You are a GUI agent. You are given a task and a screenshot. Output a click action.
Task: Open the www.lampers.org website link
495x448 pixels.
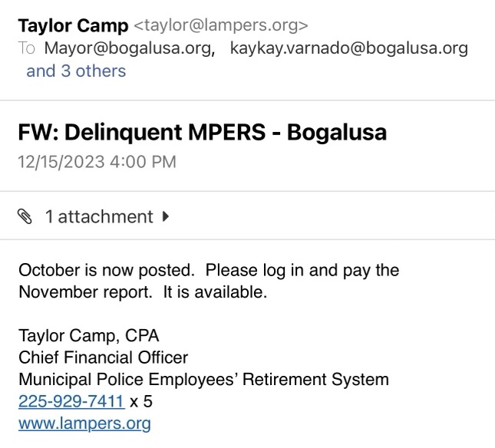[84, 423]
